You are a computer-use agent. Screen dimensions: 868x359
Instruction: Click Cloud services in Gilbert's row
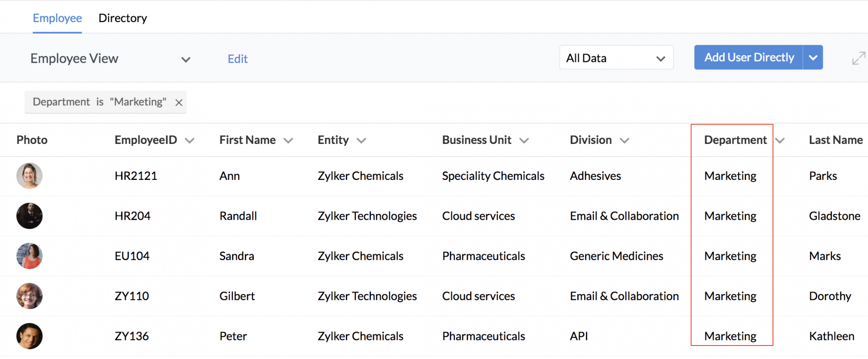point(478,296)
